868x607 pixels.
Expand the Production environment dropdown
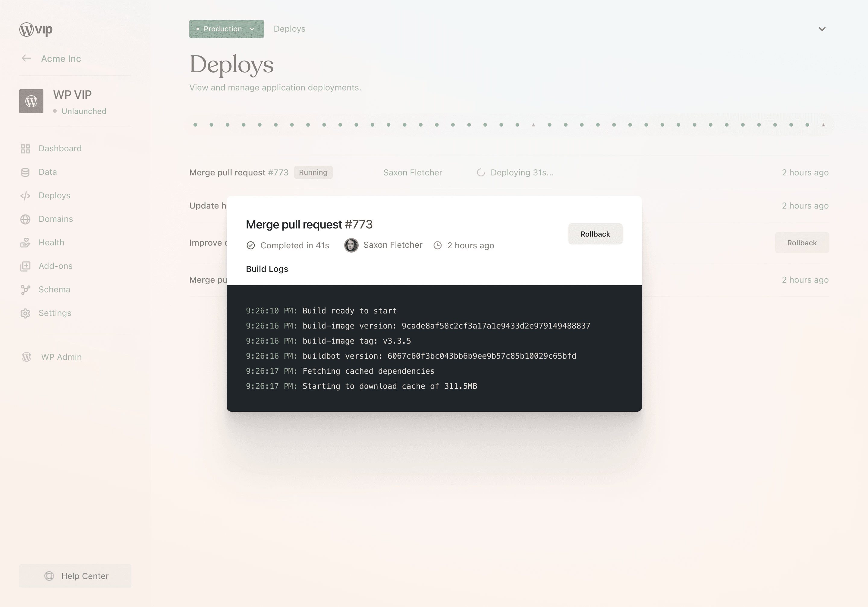227,29
